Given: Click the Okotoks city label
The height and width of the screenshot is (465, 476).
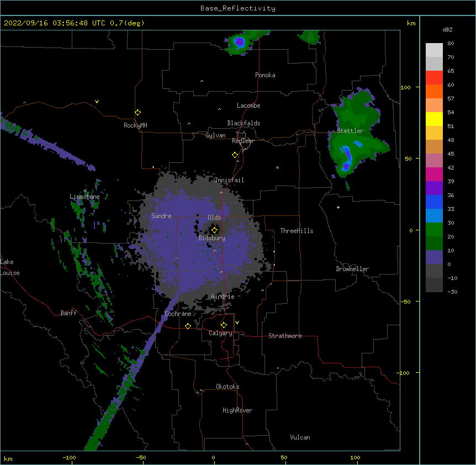Looking at the screenshot, I should (x=228, y=387).
